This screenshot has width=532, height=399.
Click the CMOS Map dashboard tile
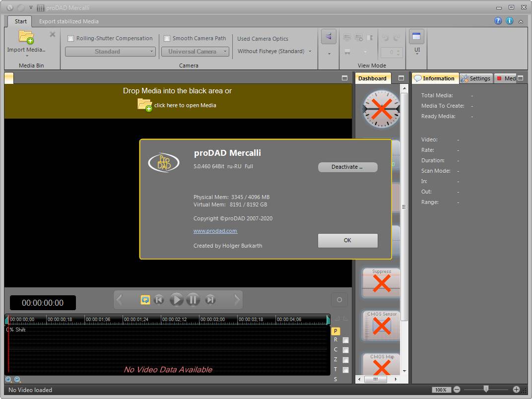[381, 364]
